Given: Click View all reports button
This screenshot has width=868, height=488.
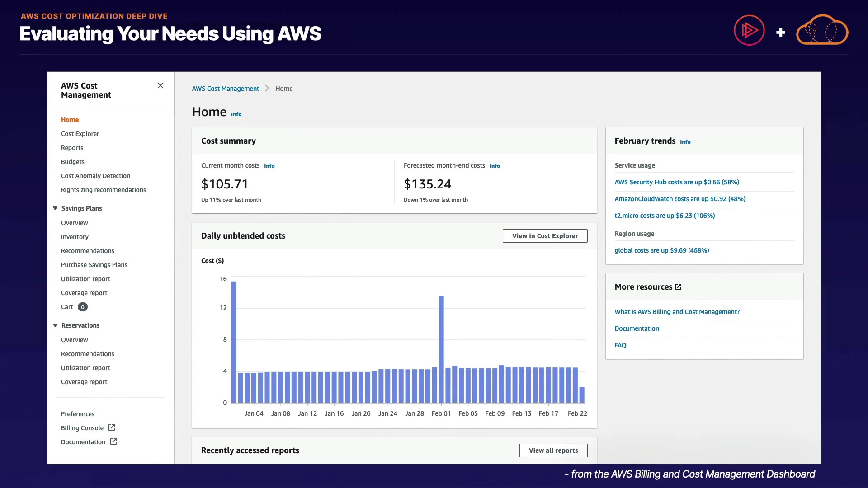Looking at the screenshot, I should (553, 450).
